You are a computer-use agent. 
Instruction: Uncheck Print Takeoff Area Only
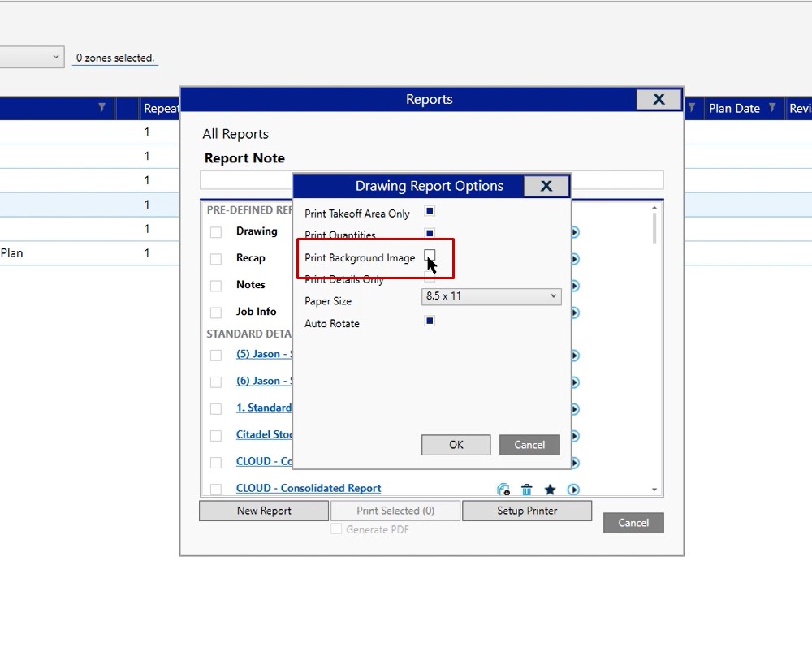coord(430,212)
